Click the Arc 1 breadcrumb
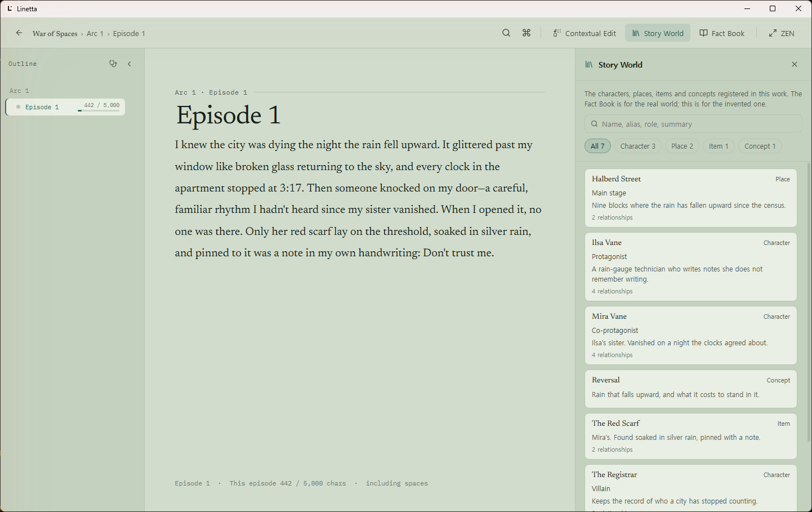The image size is (812, 512). coord(95,34)
